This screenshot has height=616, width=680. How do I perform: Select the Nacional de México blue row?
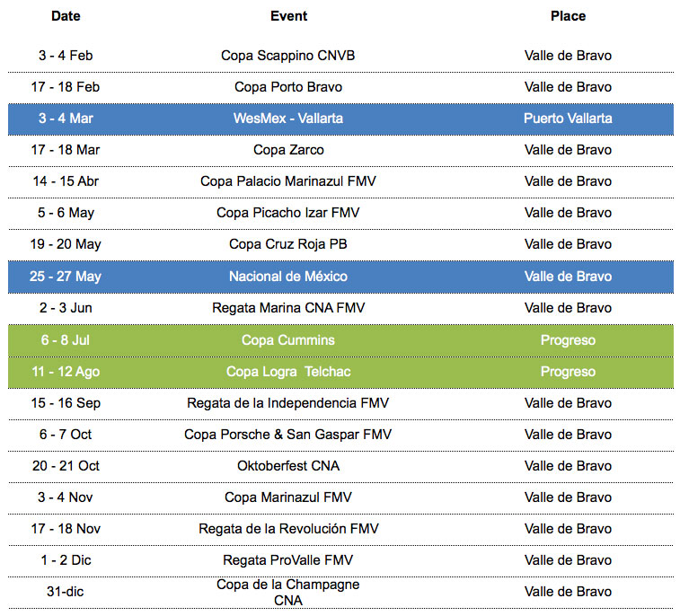click(x=340, y=277)
